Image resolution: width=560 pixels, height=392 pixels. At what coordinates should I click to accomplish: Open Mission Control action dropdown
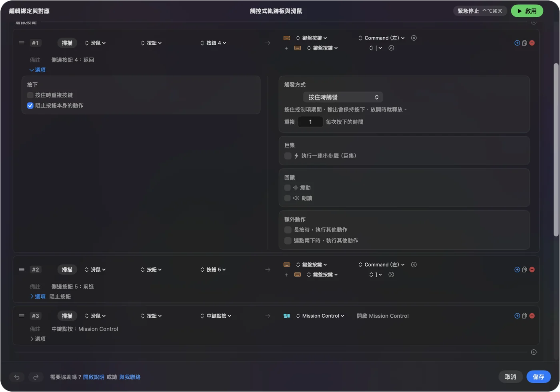pos(320,316)
